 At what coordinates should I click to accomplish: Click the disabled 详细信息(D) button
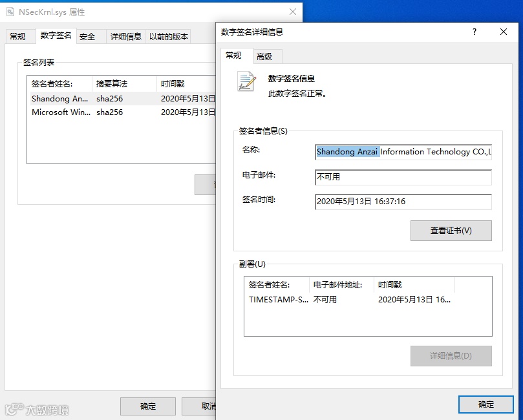(x=451, y=355)
